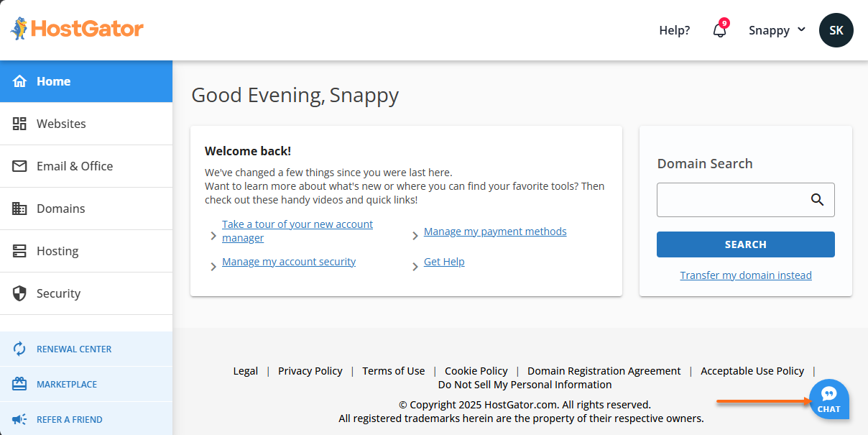Viewport: 868px width, 435px height.
Task: Select the Domains building icon
Action: [19, 208]
